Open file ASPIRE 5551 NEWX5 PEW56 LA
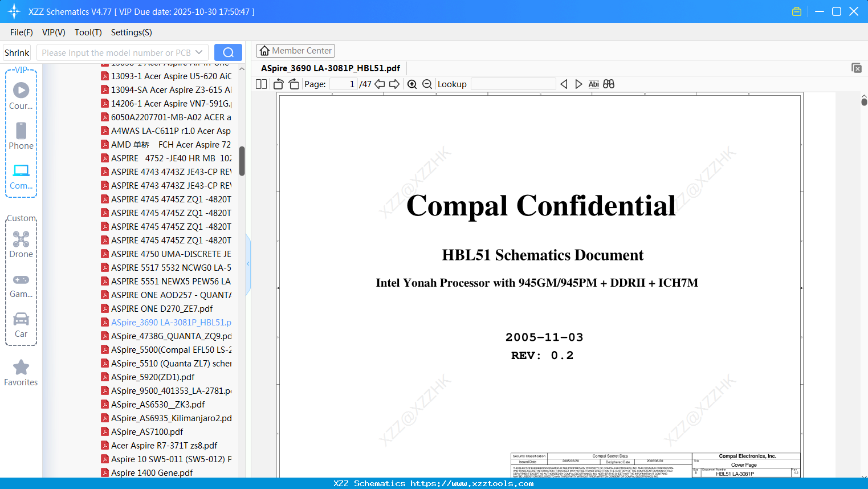The width and height of the screenshot is (868, 489). pos(166,282)
